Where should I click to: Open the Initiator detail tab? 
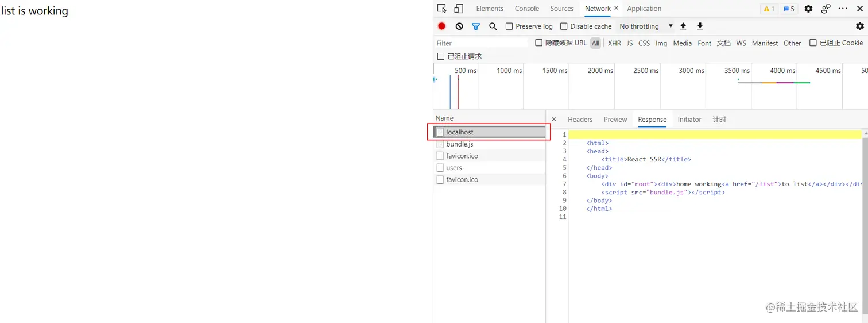click(x=689, y=120)
